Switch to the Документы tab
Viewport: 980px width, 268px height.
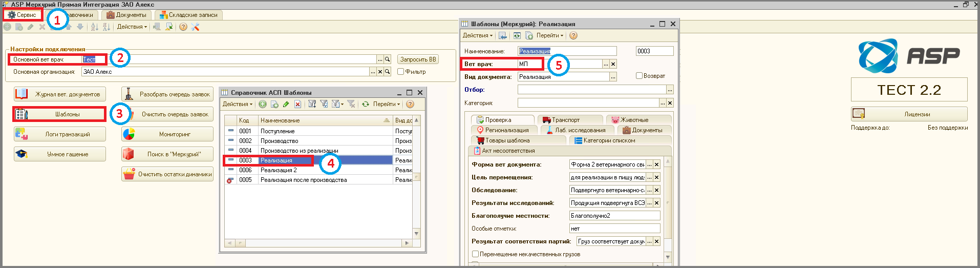[x=126, y=15]
